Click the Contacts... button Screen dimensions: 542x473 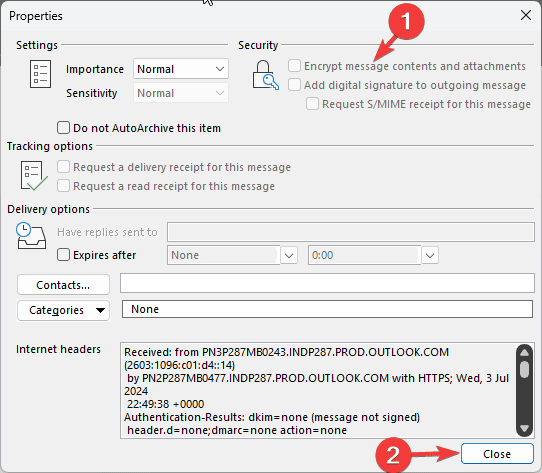tap(64, 285)
